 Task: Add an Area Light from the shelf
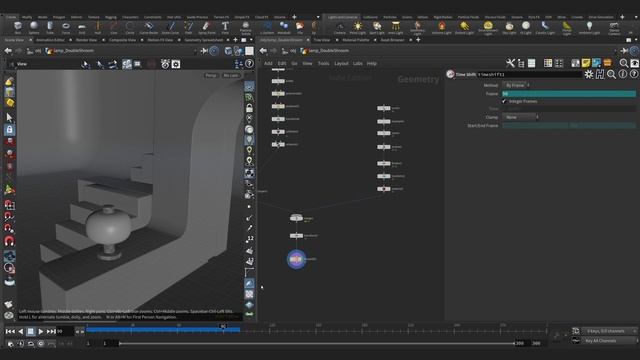coord(395,27)
